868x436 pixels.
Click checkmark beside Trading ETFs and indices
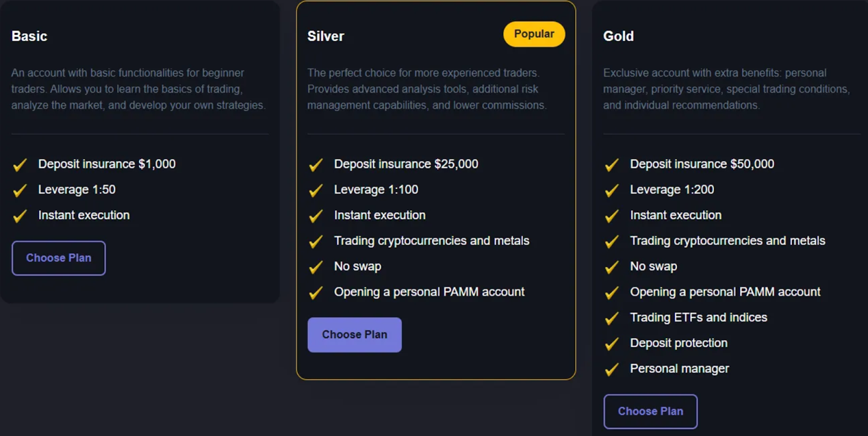tap(612, 318)
